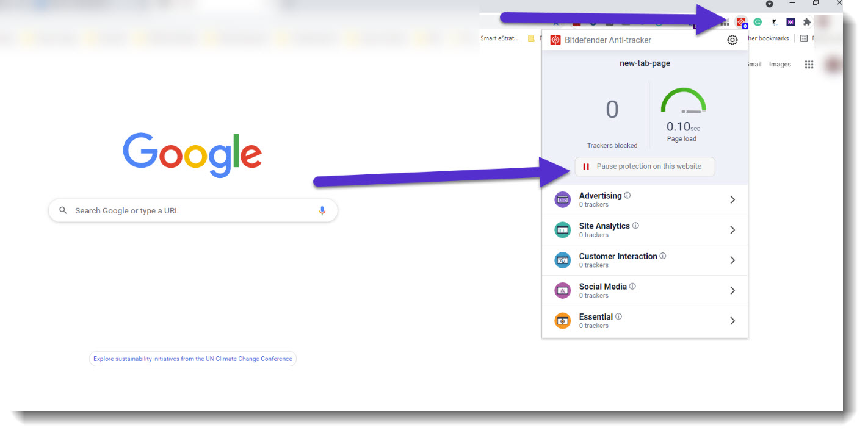This screenshot has width=868, height=436.
Task: Click the new-tab-page site name
Action: (x=645, y=63)
